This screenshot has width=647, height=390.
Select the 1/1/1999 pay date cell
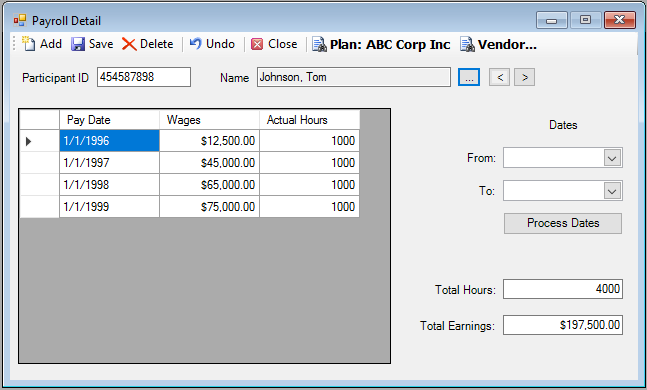[x=109, y=206]
